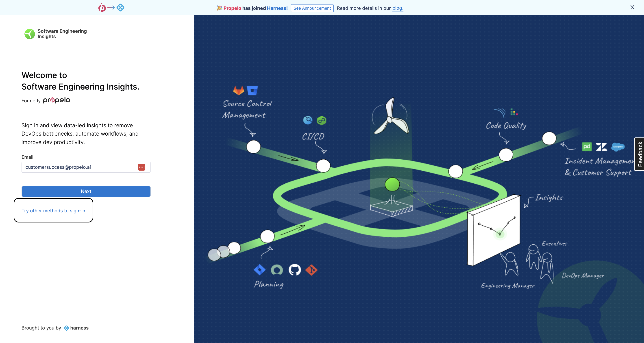Click the Propelo logo in the banner
This screenshot has height=343, width=644.
(x=102, y=7)
